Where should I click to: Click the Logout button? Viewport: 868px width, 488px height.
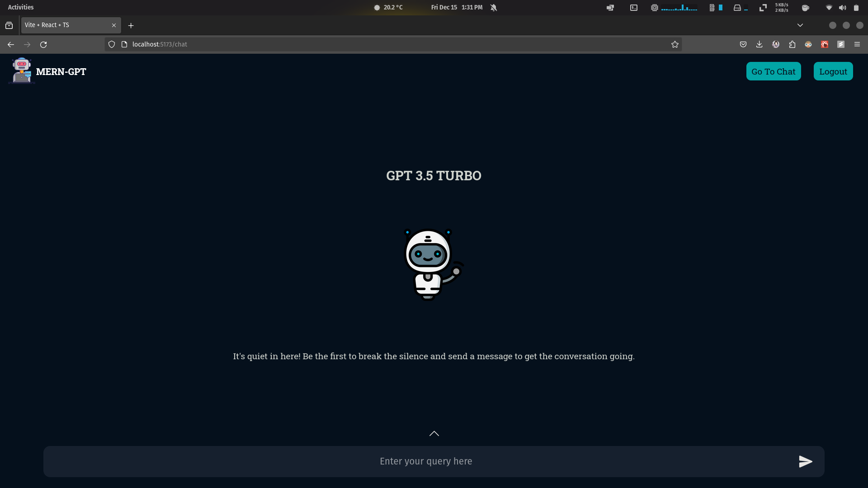click(x=834, y=71)
